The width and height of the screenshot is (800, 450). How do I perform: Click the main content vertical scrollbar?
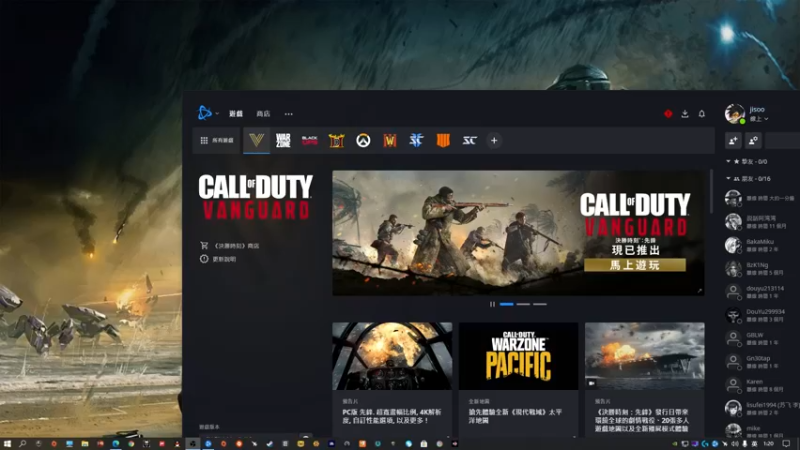click(x=712, y=192)
